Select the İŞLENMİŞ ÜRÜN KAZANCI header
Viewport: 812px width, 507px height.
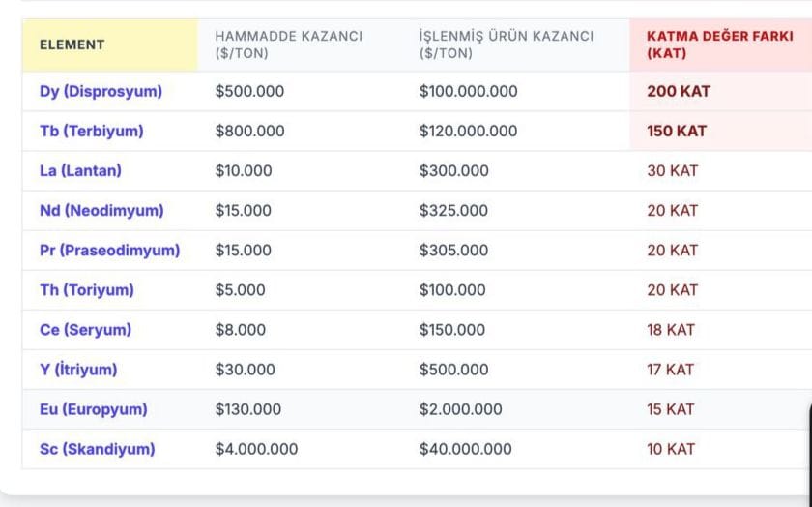pos(506,45)
